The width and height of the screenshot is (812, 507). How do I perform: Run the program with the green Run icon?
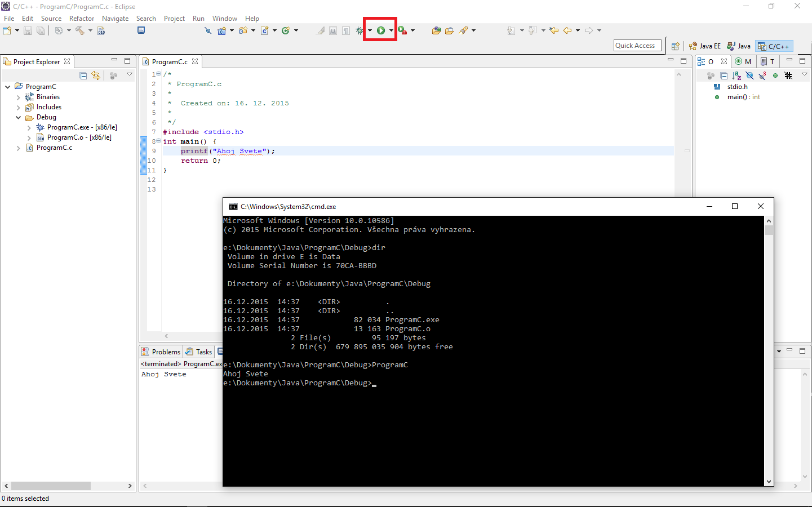tap(381, 30)
